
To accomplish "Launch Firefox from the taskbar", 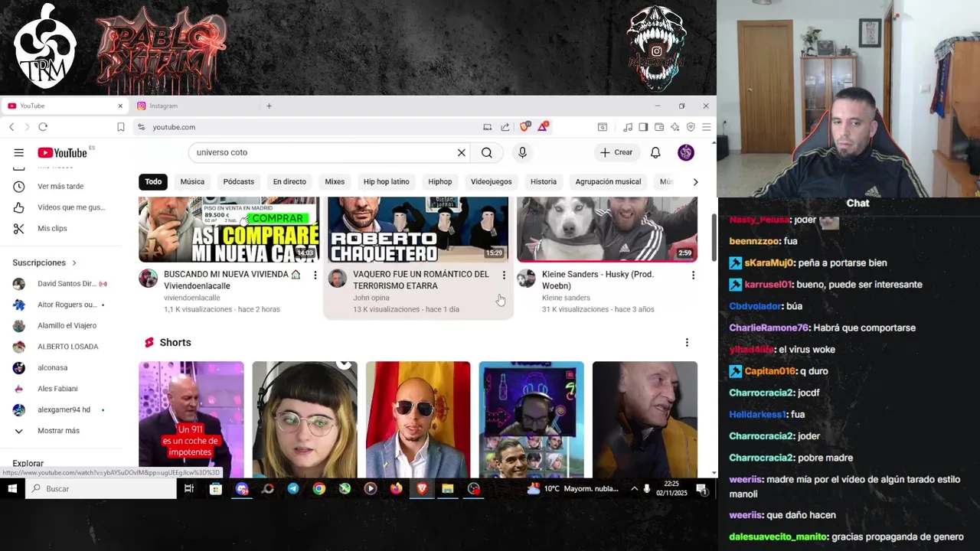I will coord(396,488).
